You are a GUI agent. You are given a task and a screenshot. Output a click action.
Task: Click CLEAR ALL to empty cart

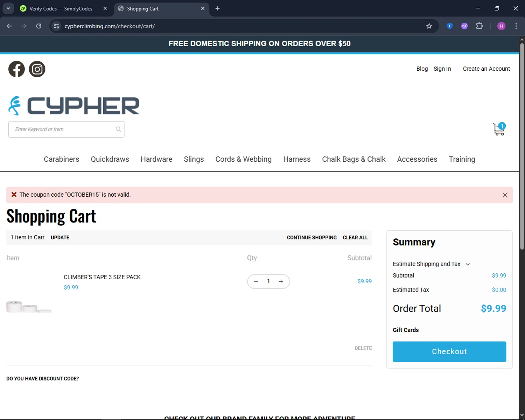coord(355,237)
